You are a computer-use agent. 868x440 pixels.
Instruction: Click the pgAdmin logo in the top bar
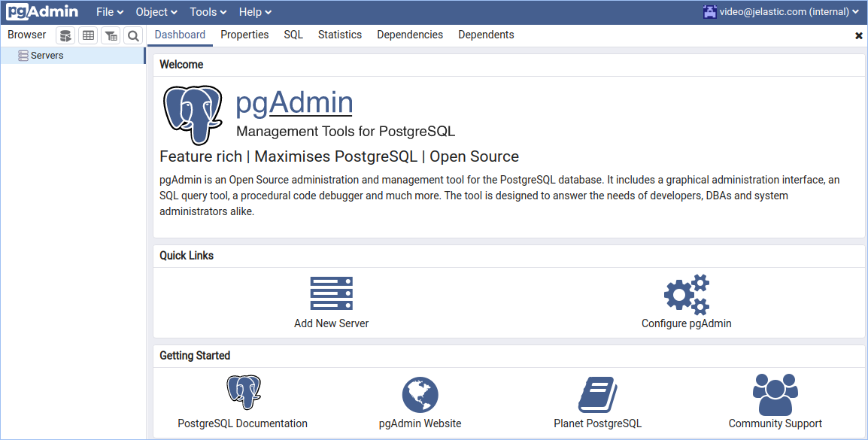coord(42,11)
